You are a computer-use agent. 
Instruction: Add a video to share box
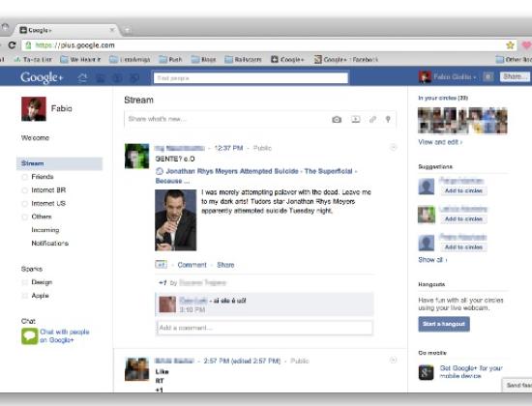[x=355, y=120]
